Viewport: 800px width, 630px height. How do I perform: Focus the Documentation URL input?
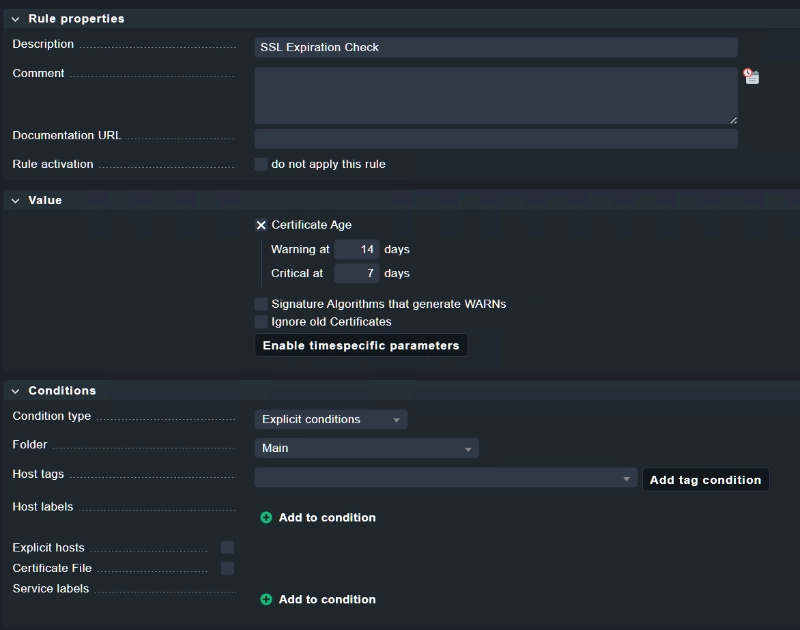(x=496, y=139)
